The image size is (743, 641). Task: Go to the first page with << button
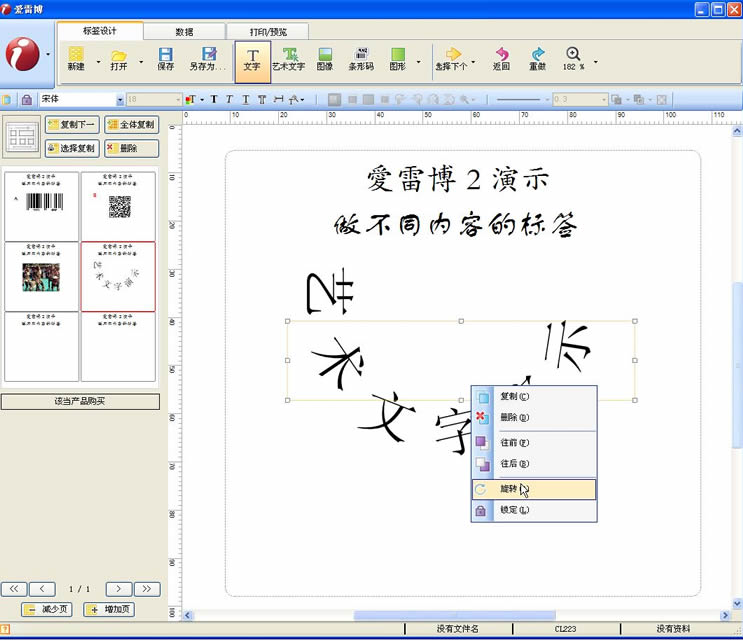click(14, 589)
